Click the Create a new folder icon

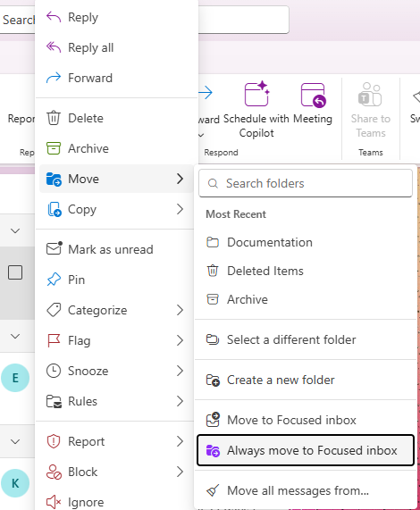[x=213, y=380]
